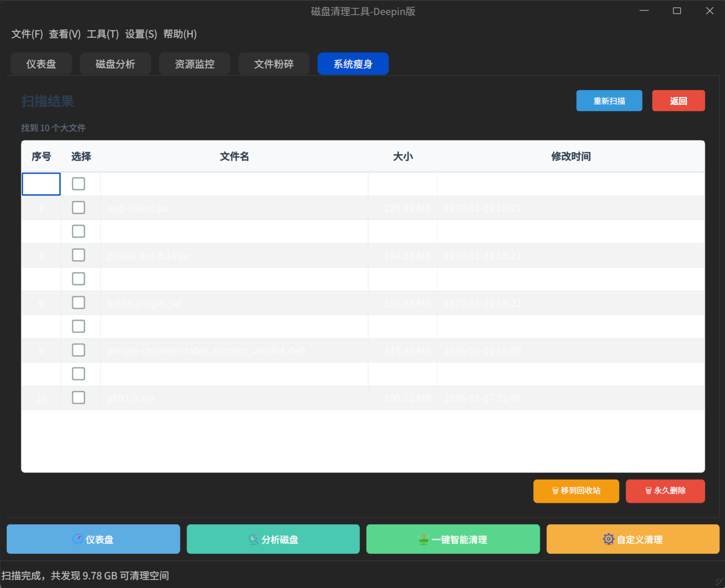The image size is (725, 588).
Task: Maximize the disk cleaner window
Action: [677, 11]
